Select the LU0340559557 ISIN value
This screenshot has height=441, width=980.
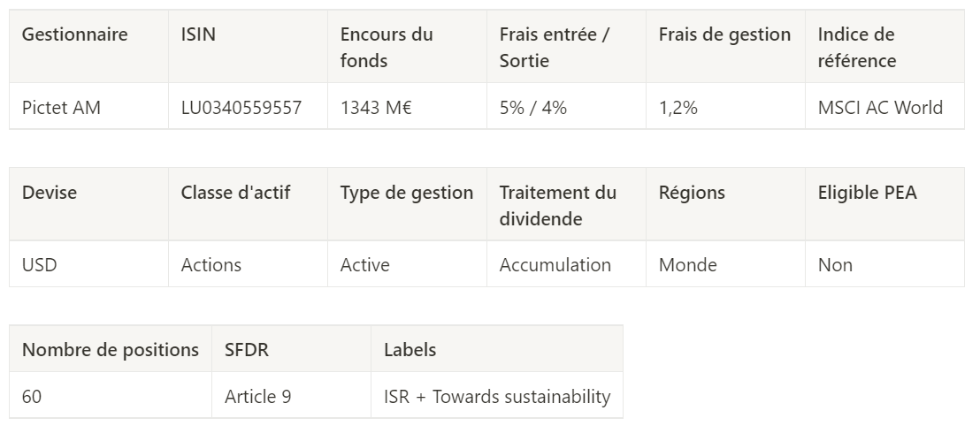click(241, 108)
